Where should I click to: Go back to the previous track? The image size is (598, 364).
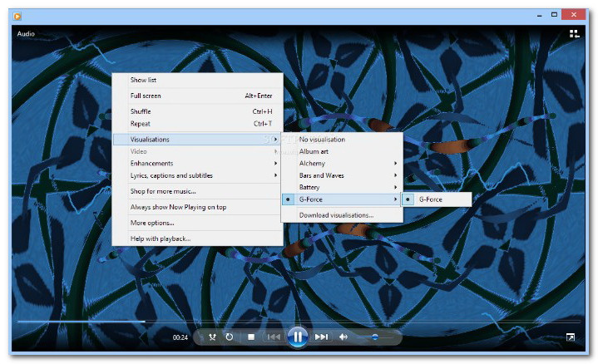tap(274, 337)
